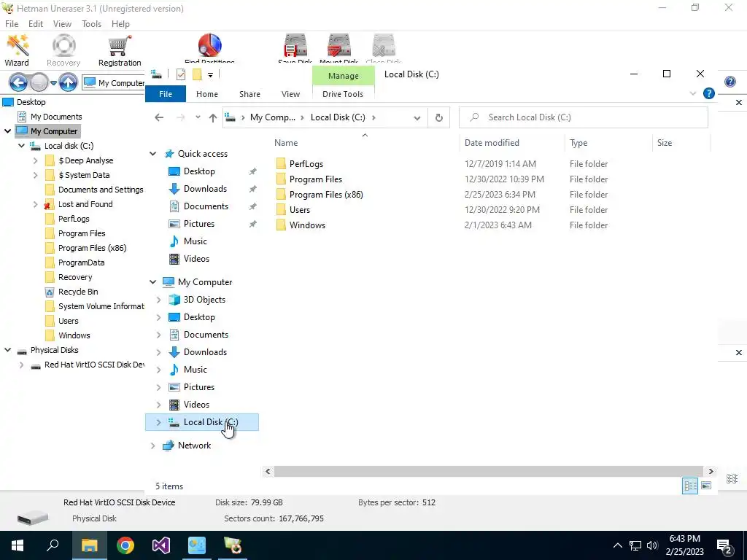
Task: Expand the Explorer ribbon chevron
Action: coord(693,93)
